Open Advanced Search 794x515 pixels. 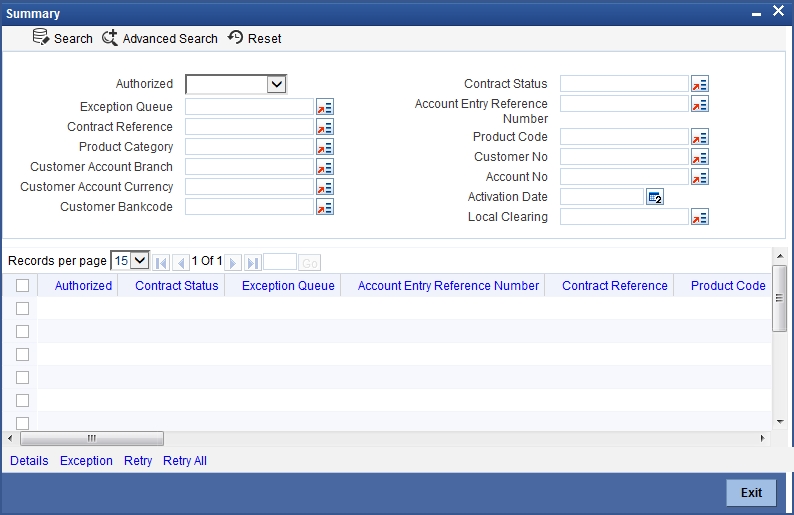pyautogui.click(x=160, y=38)
